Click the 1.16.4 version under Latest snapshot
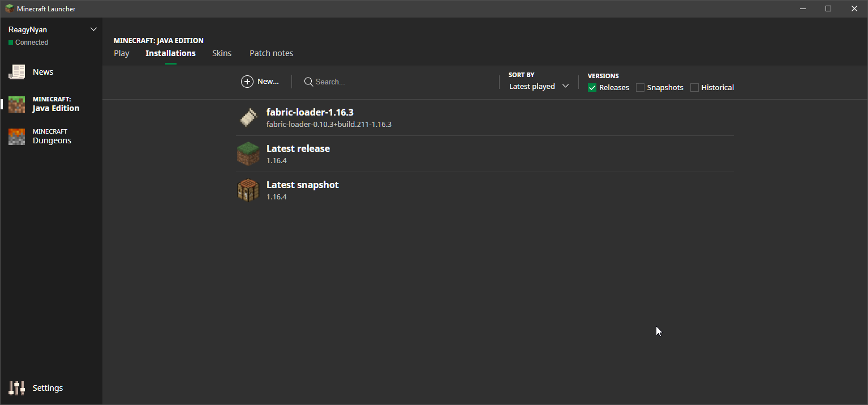Viewport: 868px width, 405px height. (x=277, y=197)
